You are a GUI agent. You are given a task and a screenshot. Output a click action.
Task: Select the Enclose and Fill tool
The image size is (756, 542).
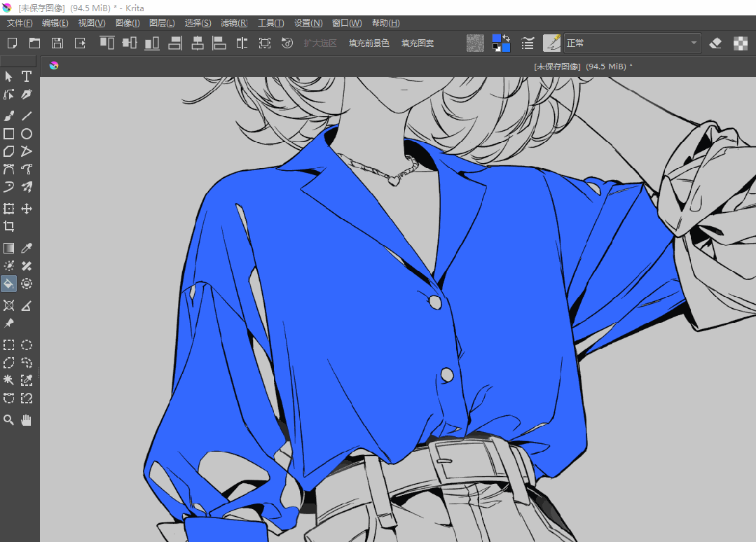(27, 284)
